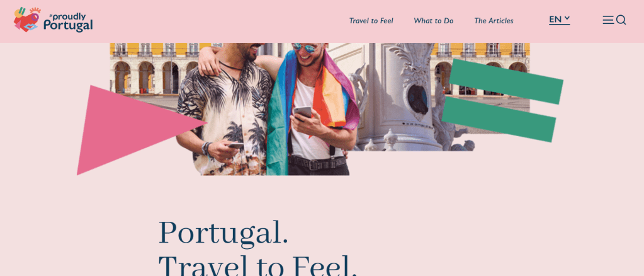Open the hamburger menu icon

point(608,20)
